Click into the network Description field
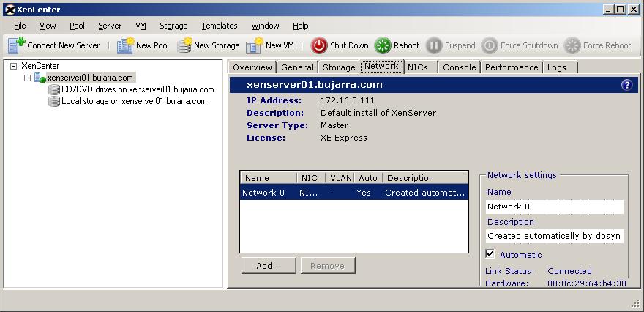This screenshot has width=644, height=312. point(555,236)
